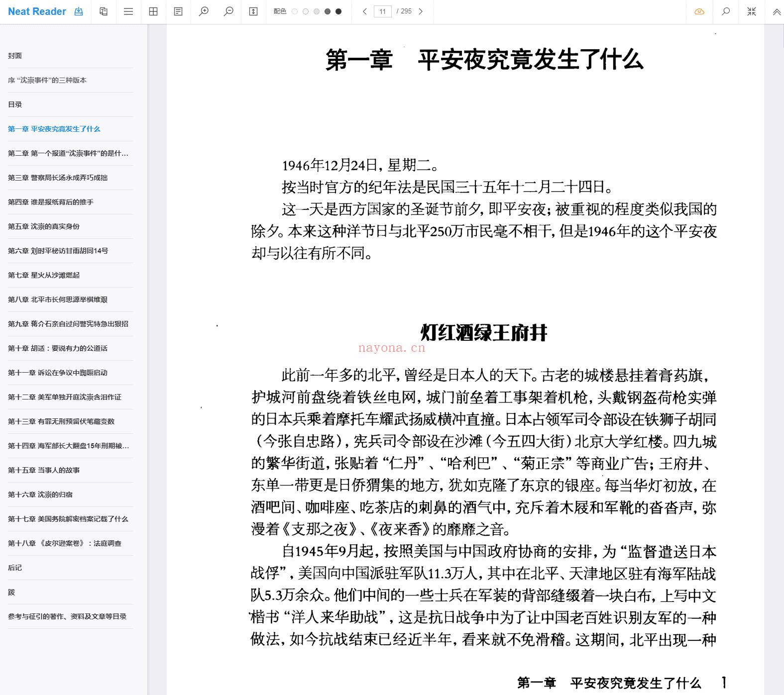Viewport: 784px width, 695px height.
Task: Go to the next page arrow
Action: pyautogui.click(x=421, y=11)
